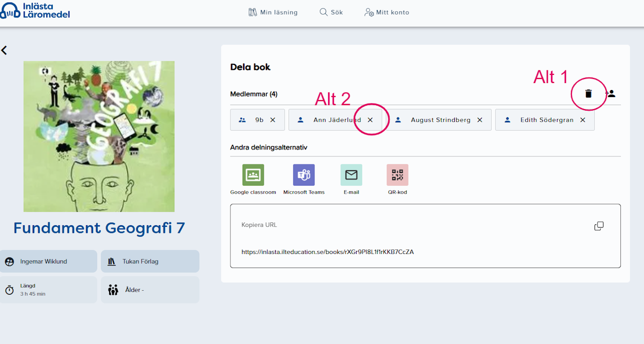The width and height of the screenshot is (644, 344).
Task: Click the book URL text
Action: (x=328, y=251)
